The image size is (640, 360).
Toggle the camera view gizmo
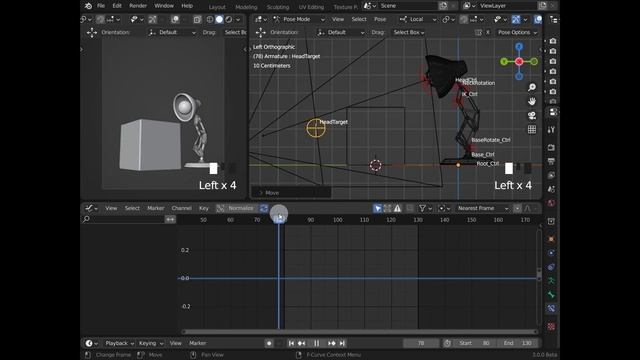(x=532, y=116)
